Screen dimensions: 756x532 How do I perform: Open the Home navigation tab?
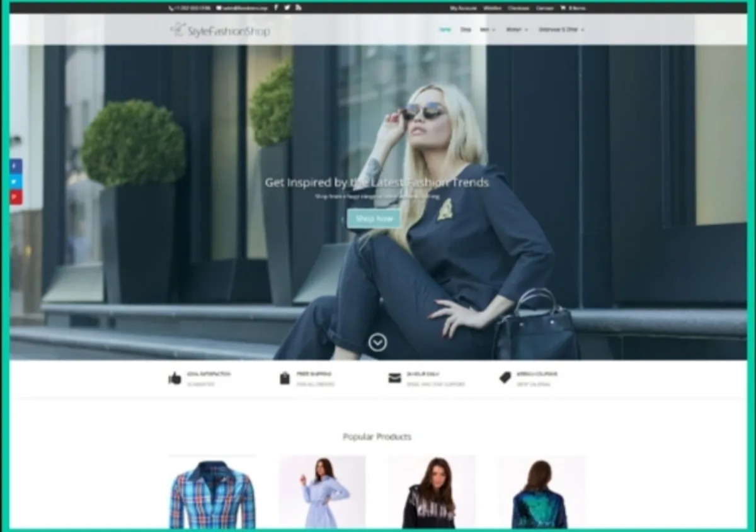coord(445,29)
